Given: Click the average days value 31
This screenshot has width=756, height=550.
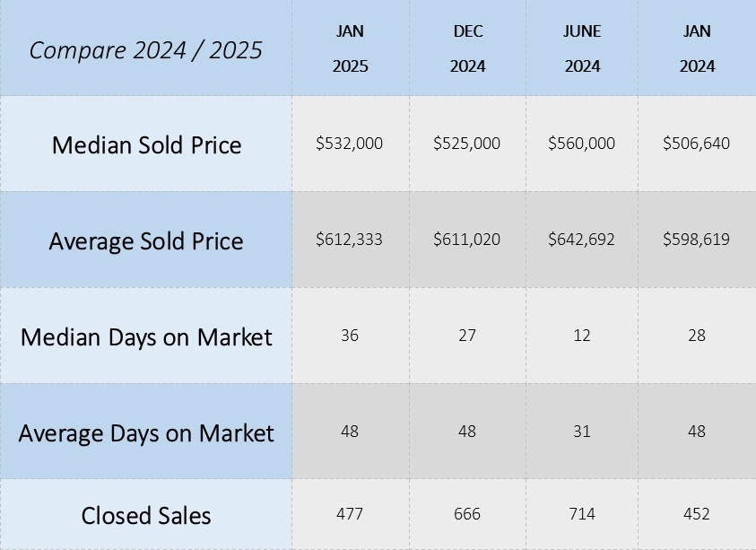Looking at the screenshot, I should pyautogui.click(x=582, y=432).
